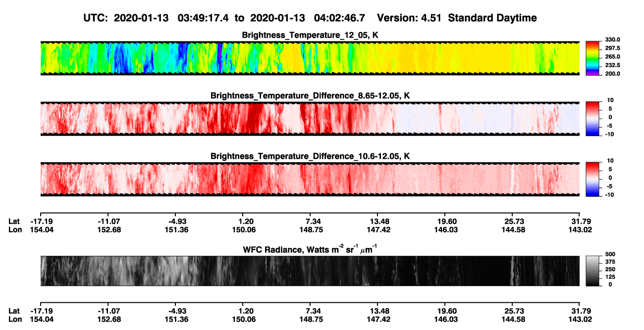Screen dimensions: 644x330
Task: Select the Brightness_Temperature_Difference_10.6-12.05, K title
Action: click(310, 156)
